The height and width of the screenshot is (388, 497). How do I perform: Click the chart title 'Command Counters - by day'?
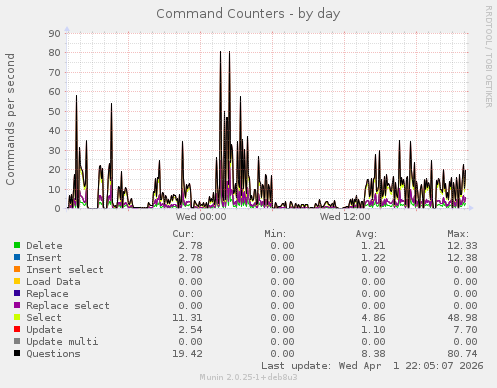tap(248, 14)
